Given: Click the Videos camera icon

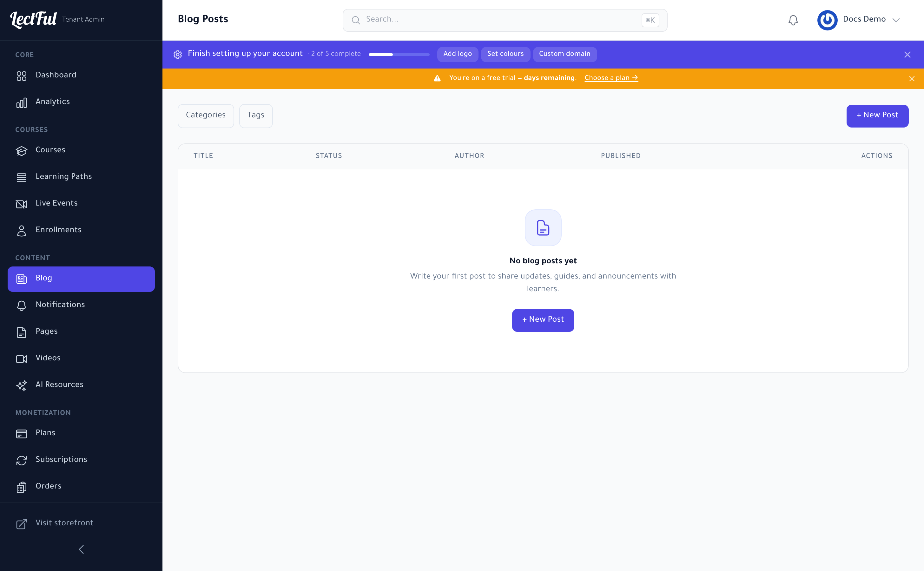Looking at the screenshot, I should coord(22,359).
